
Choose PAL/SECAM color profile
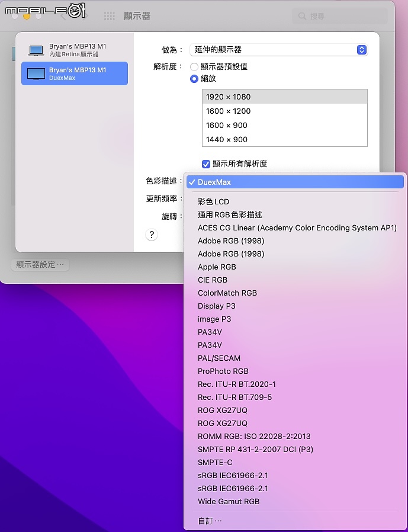(295, 358)
